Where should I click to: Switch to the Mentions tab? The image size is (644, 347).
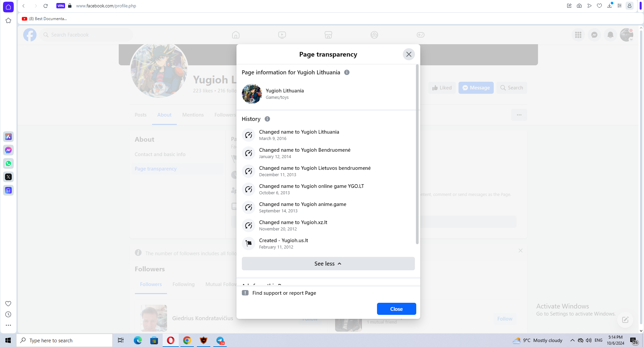(x=193, y=115)
